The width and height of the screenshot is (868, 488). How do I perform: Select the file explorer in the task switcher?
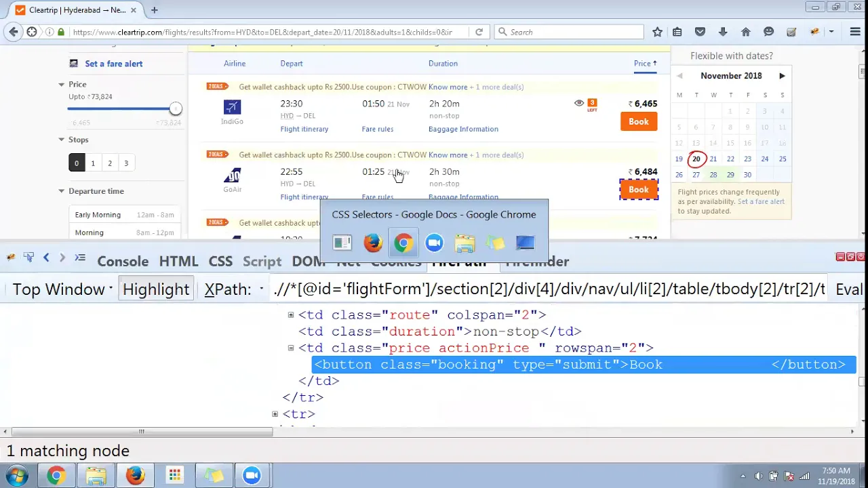click(465, 243)
